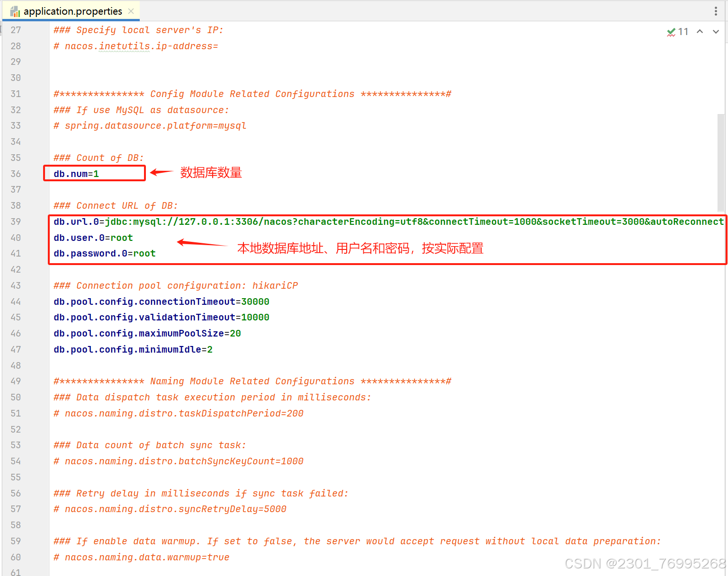Click the properties file icon in the tab
The width and height of the screenshot is (728, 576).
pyautogui.click(x=15, y=11)
